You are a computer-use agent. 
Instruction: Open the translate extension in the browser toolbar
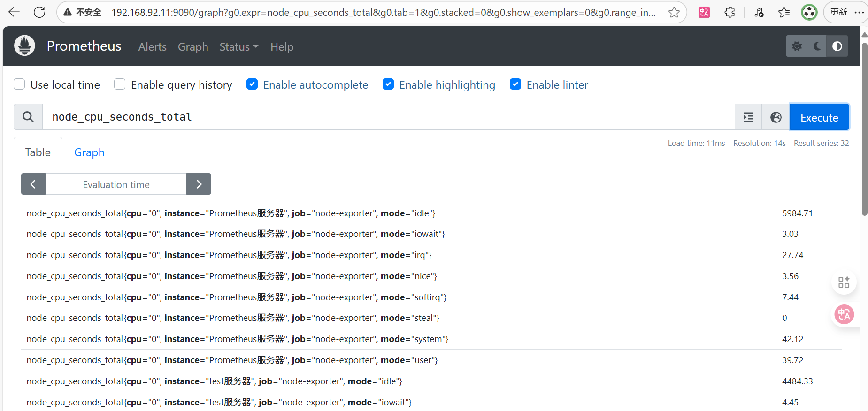pyautogui.click(x=704, y=12)
